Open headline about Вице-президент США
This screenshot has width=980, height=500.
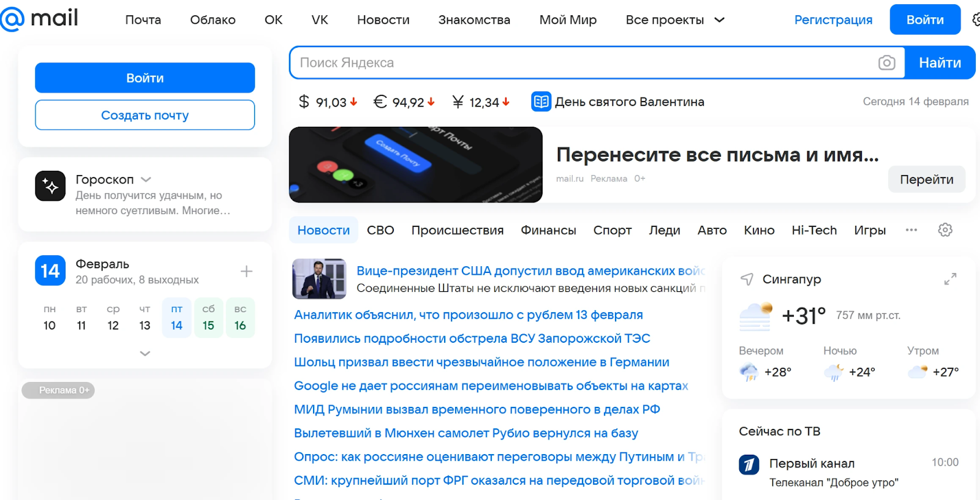click(530, 271)
